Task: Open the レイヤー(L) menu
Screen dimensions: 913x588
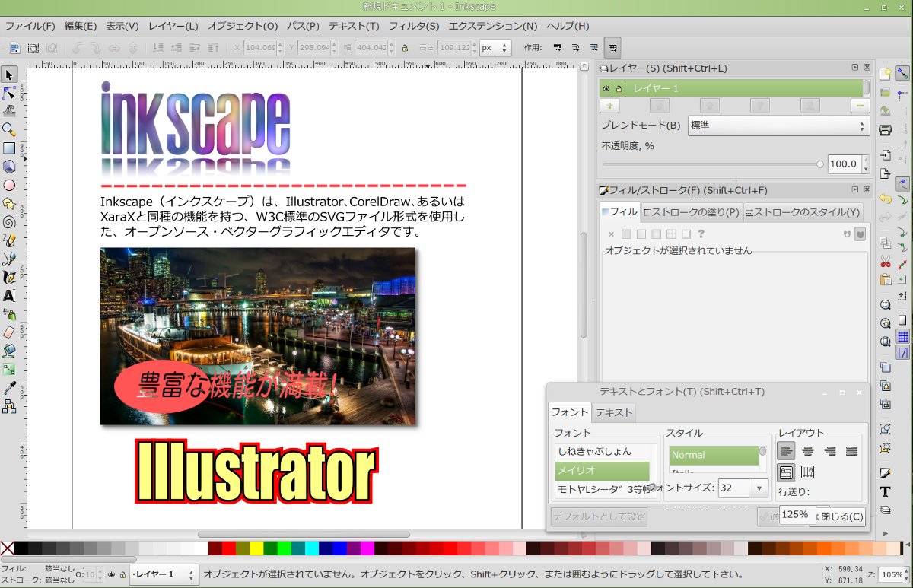Action: (x=173, y=26)
